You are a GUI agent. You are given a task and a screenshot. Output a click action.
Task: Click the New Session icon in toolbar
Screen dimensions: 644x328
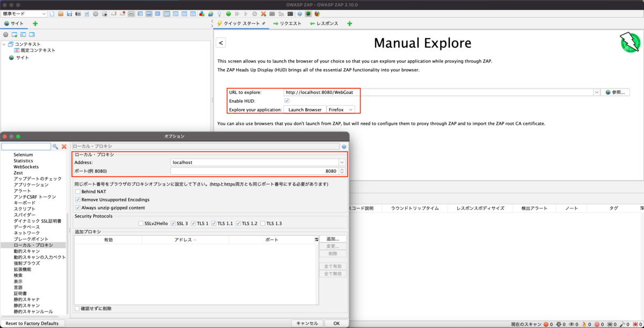tap(52, 13)
